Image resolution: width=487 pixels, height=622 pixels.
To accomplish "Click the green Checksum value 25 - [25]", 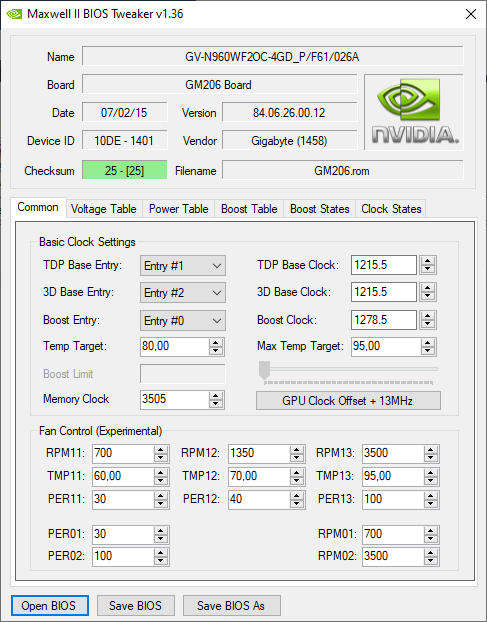I will tap(125, 171).
